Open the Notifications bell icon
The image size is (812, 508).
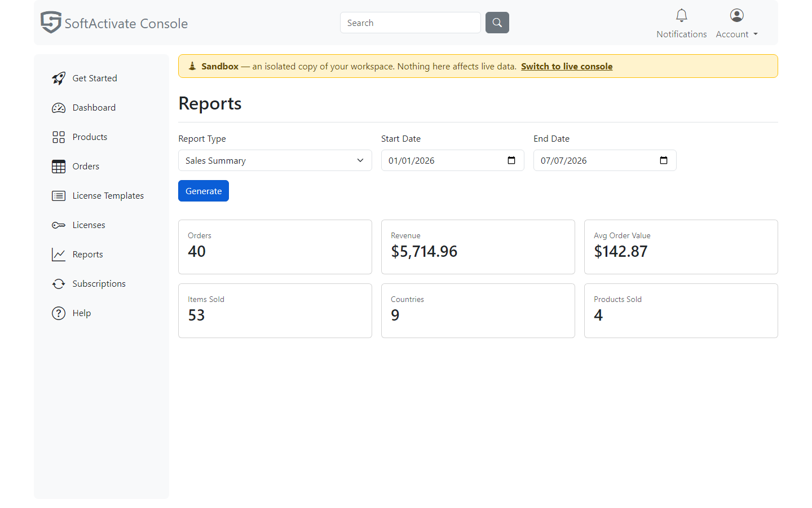pyautogui.click(x=681, y=15)
